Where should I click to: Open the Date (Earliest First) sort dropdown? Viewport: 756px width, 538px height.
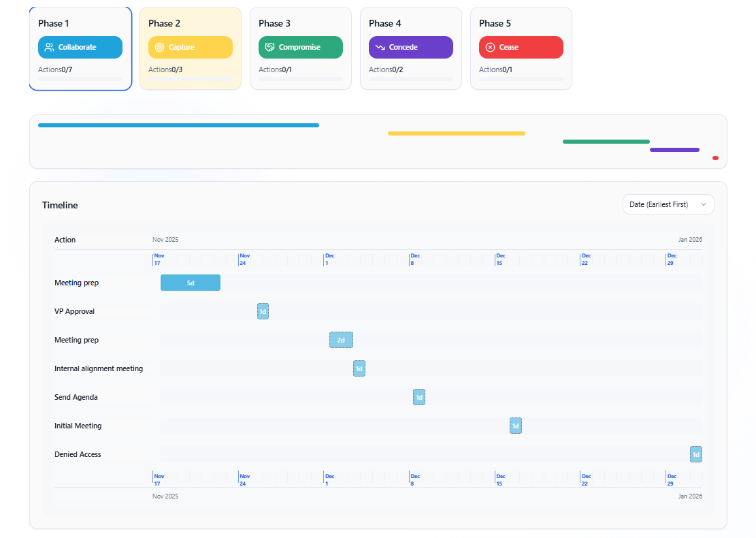[x=668, y=204]
